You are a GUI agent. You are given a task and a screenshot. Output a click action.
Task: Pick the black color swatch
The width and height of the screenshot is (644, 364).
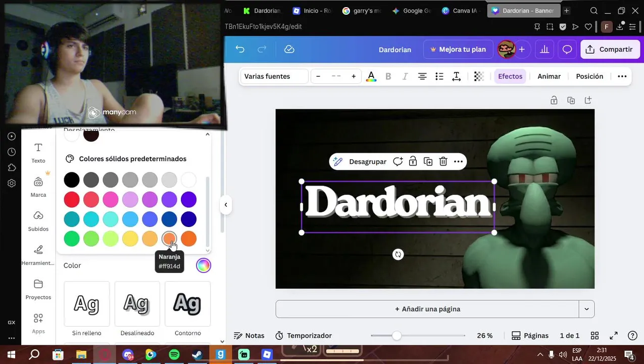72,179
